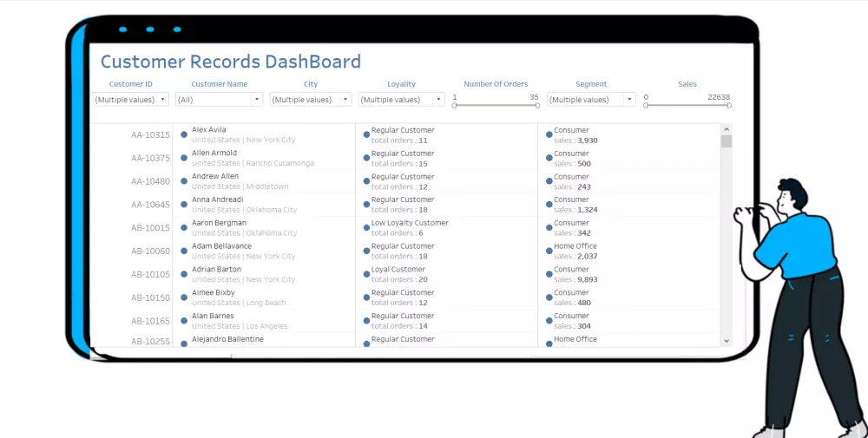Click the dot mark beside Alan Barnes
868x438 pixels.
[184, 320]
